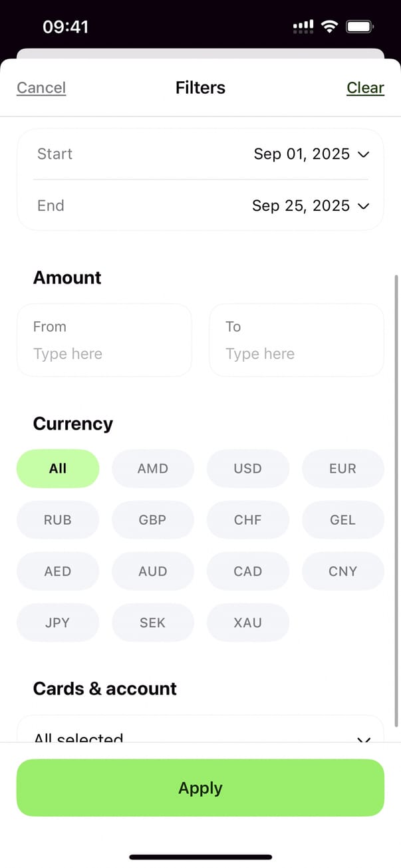Screen dimensions: 401x868
Task: Expand the Cards & account dropdown
Action: pos(363,737)
